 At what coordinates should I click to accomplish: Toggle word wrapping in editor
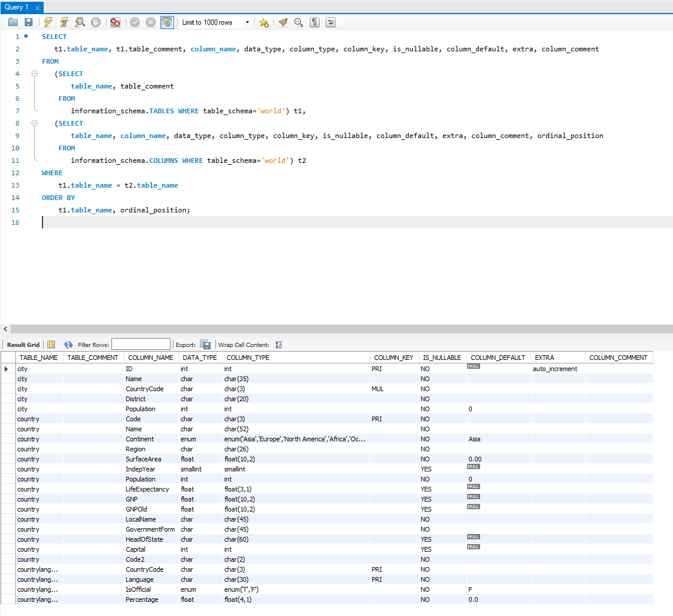330,22
